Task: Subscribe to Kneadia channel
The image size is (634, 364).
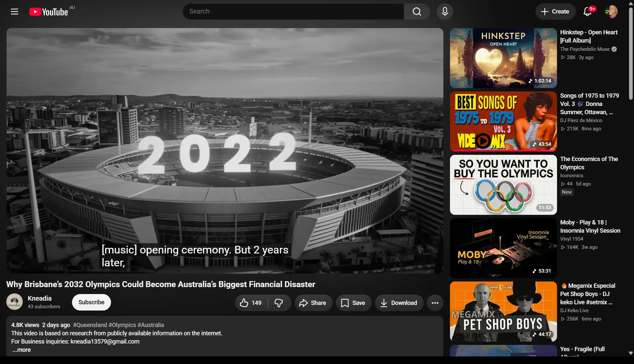Action: pos(91,302)
